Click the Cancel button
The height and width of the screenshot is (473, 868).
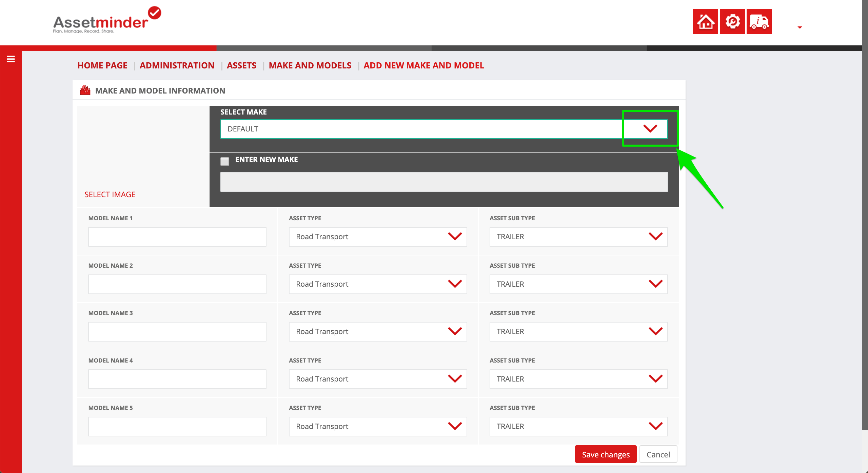click(x=658, y=454)
